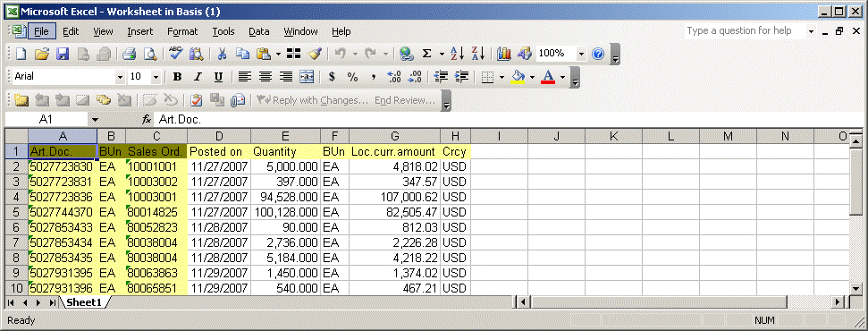
Task: Click the Type a question for help box
Action: pyautogui.click(x=746, y=31)
